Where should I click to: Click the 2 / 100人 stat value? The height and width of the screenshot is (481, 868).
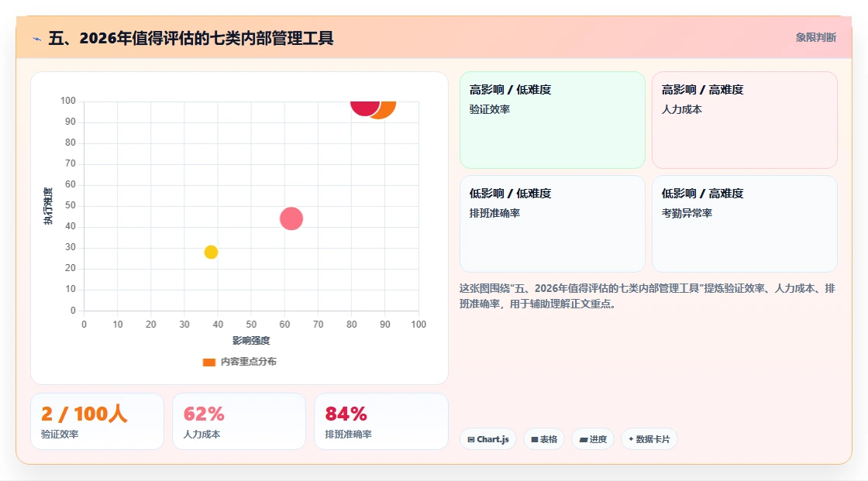click(84, 414)
